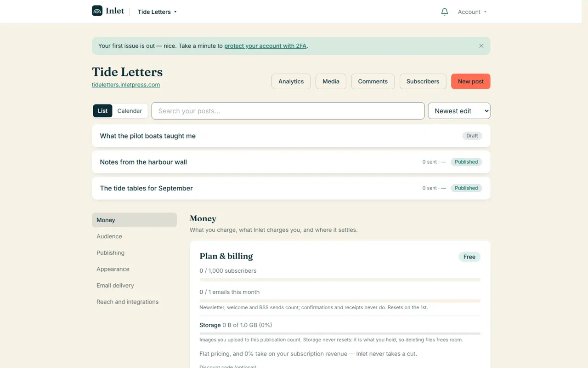This screenshot has width=588, height=368.
Task: Focus the Search your posts field
Action: 288,111
